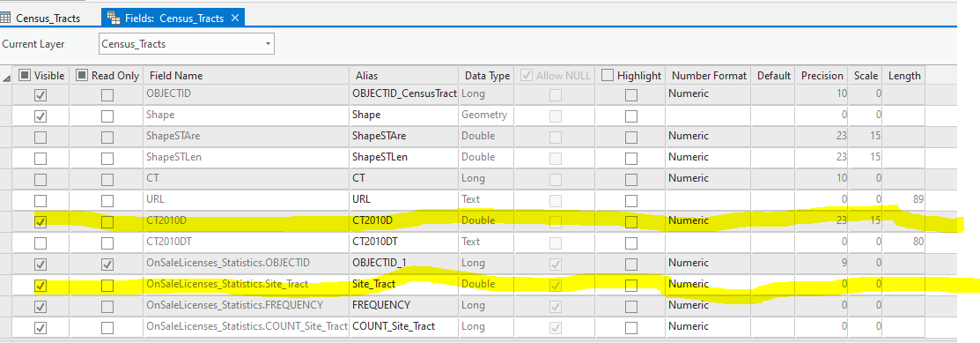Toggle Highlight checkbox for CT2010D row

pyautogui.click(x=631, y=221)
